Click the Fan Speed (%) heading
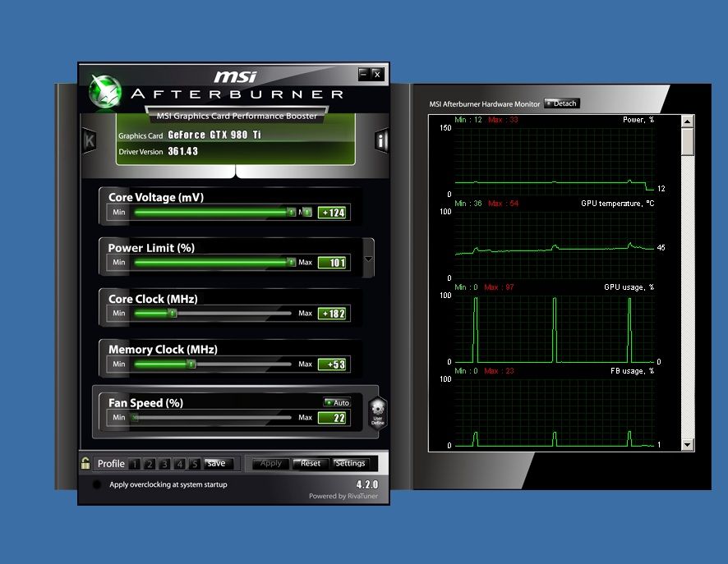 [x=145, y=402]
